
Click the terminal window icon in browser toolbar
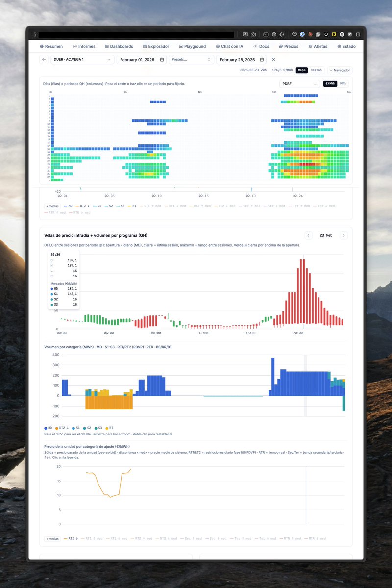click(266, 34)
